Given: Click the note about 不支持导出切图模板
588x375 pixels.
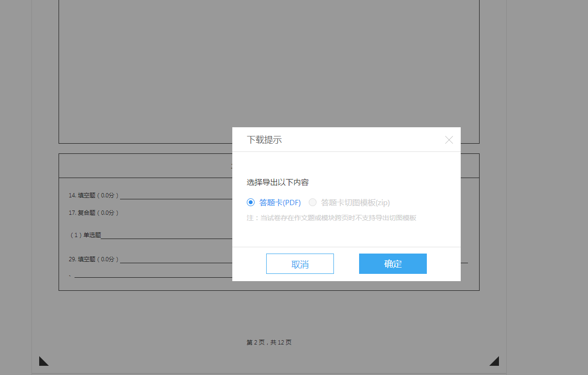Looking at the screenshot, I should tap(332, 218).
